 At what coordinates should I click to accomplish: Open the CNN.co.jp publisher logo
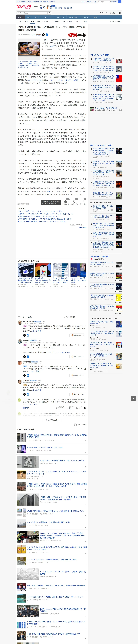77,35
